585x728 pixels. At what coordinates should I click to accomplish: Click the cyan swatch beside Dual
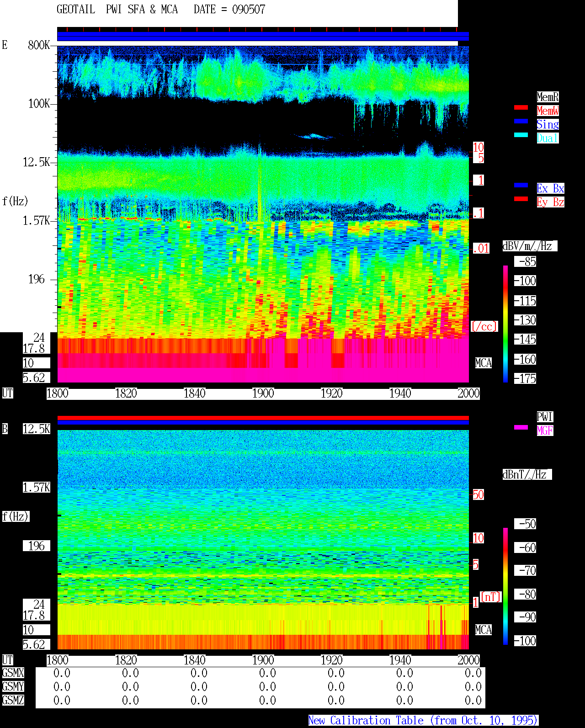521,135
